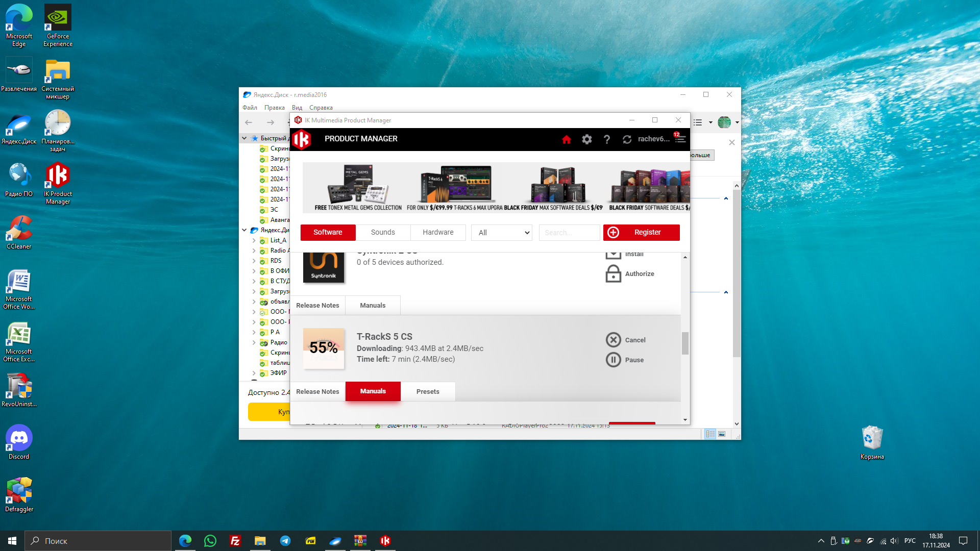
Task: Click the Syntronik product thumbnail
Action: click(x=324, y=267)
